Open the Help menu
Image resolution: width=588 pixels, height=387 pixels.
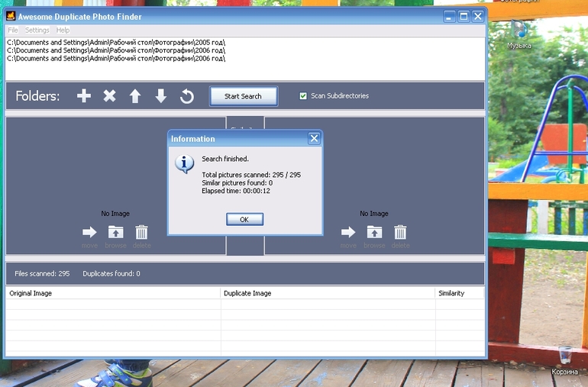pos(63,30)
